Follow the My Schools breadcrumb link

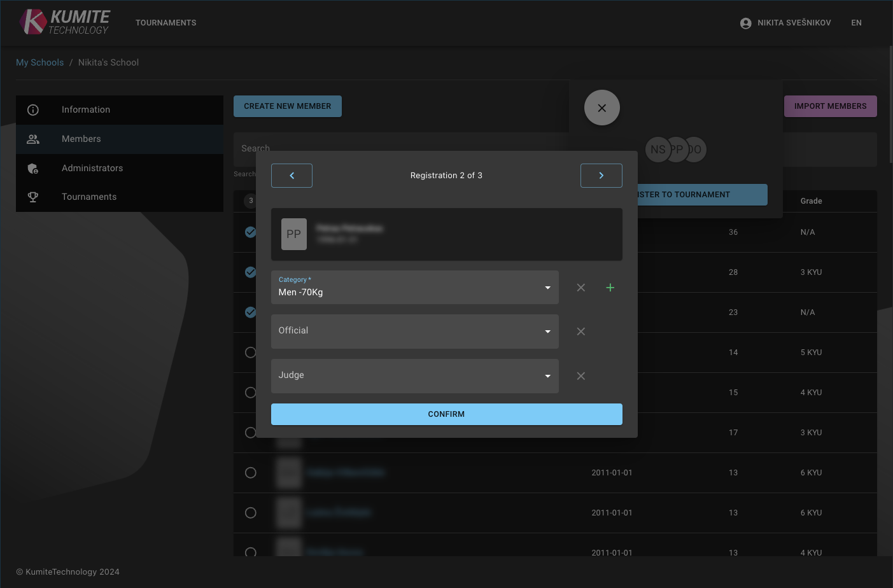(39, 62)
